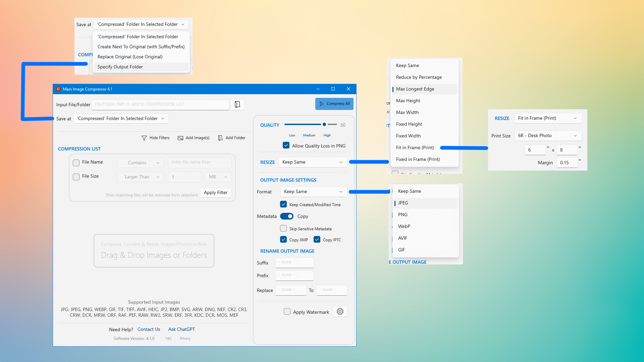
Task: Open the Save at dropdown in main window
Action: click(121, 119)
